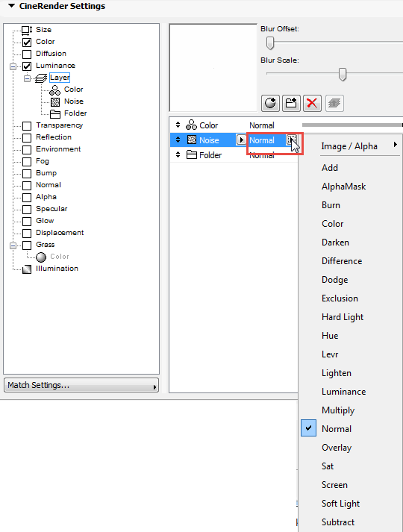The width and height of the screenshot is (403, 532).
Task: Enable the Environment checkbox
Action: [27, 150]
